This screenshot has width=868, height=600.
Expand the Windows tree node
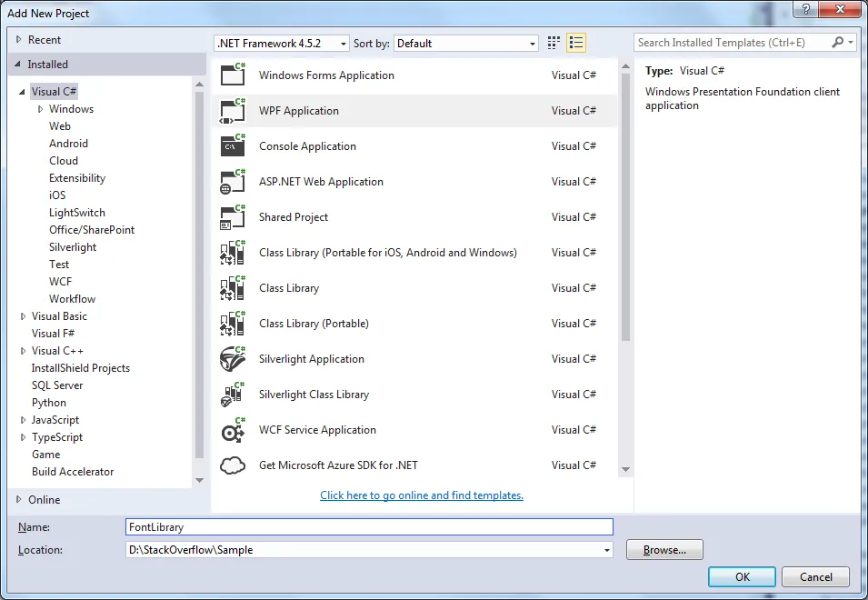tap(40, 109)
